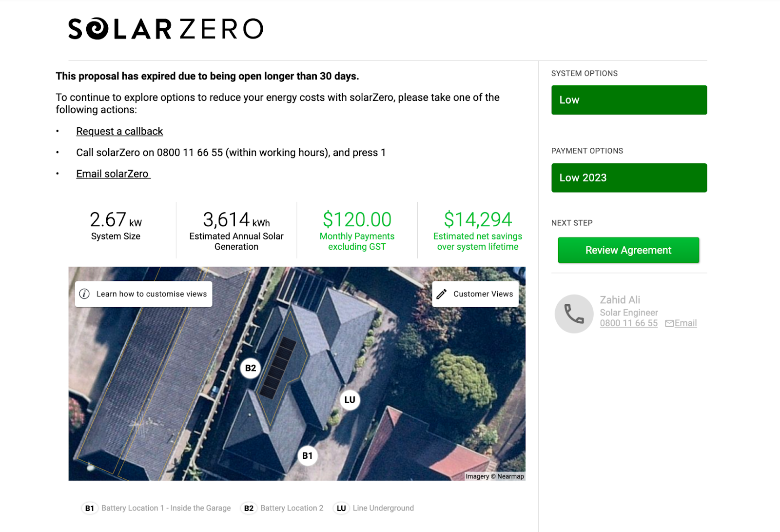780x532 pixels.
Task: Open the Request a callback link
Action: tap(119, 131)
